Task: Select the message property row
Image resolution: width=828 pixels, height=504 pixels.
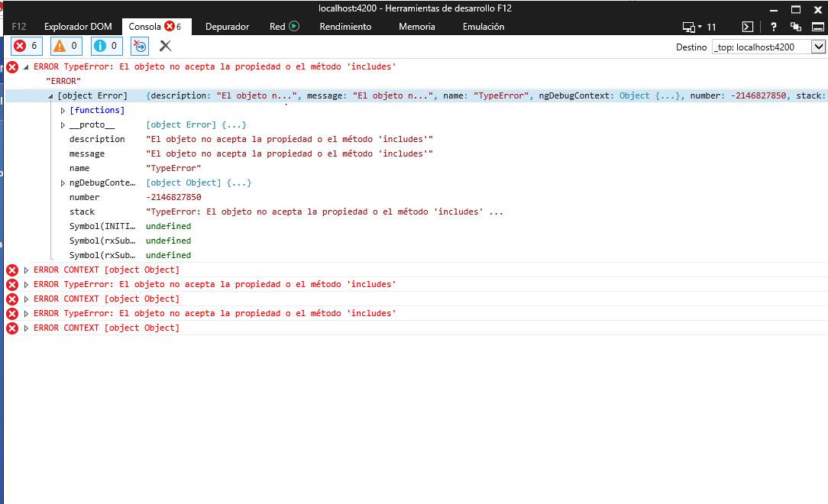Action: (x=251, y=154)
